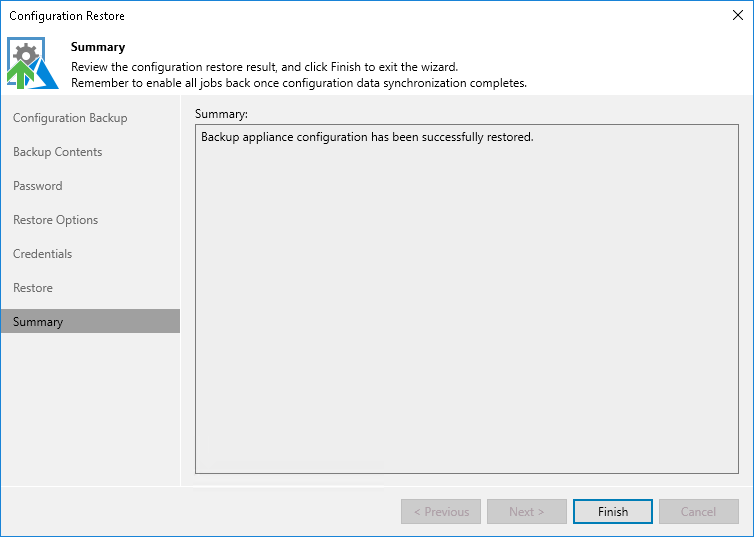Click the Previous button

pos(441,512)
